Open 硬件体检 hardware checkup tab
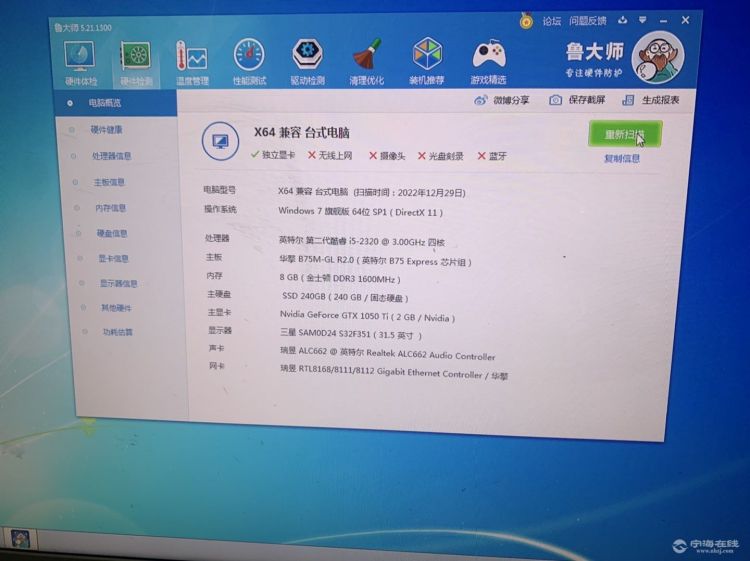Screen dimensions: 750x561 coord(80,64)
